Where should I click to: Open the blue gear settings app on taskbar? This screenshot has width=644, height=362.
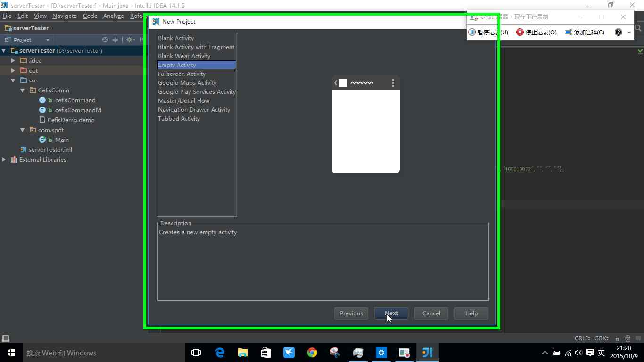[x=381, y=353]
